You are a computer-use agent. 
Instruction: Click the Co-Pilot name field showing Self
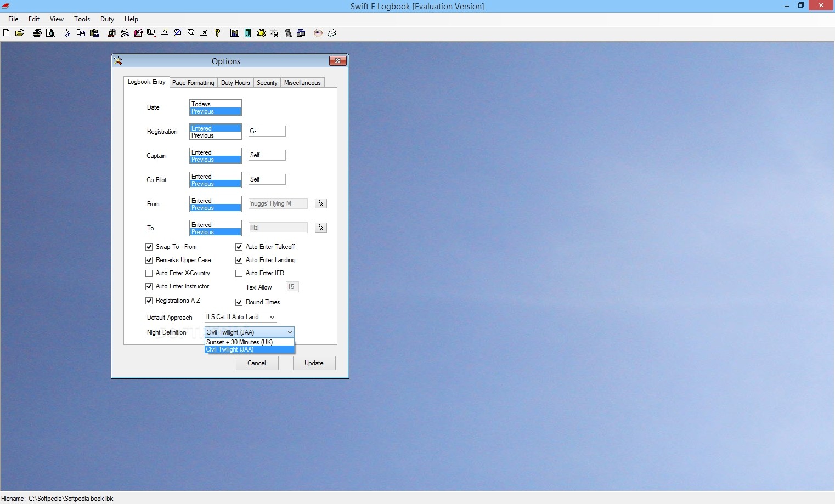coord(267,179)
